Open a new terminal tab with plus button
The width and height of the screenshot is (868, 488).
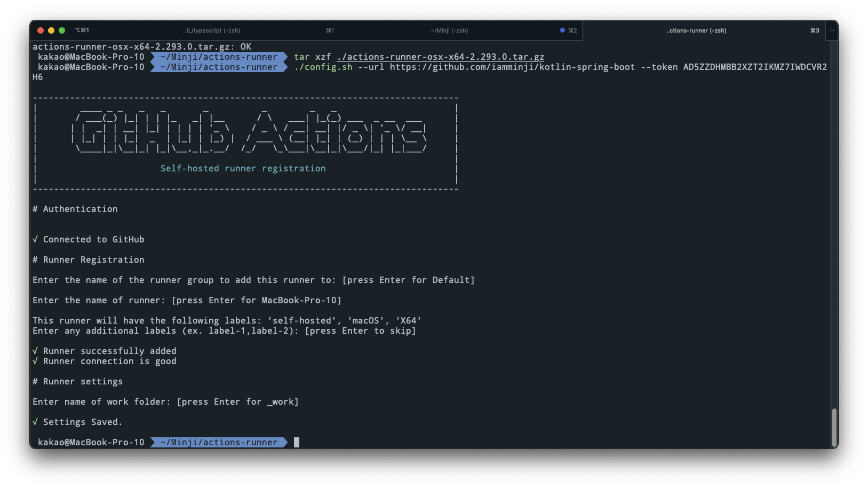point(832,30)
